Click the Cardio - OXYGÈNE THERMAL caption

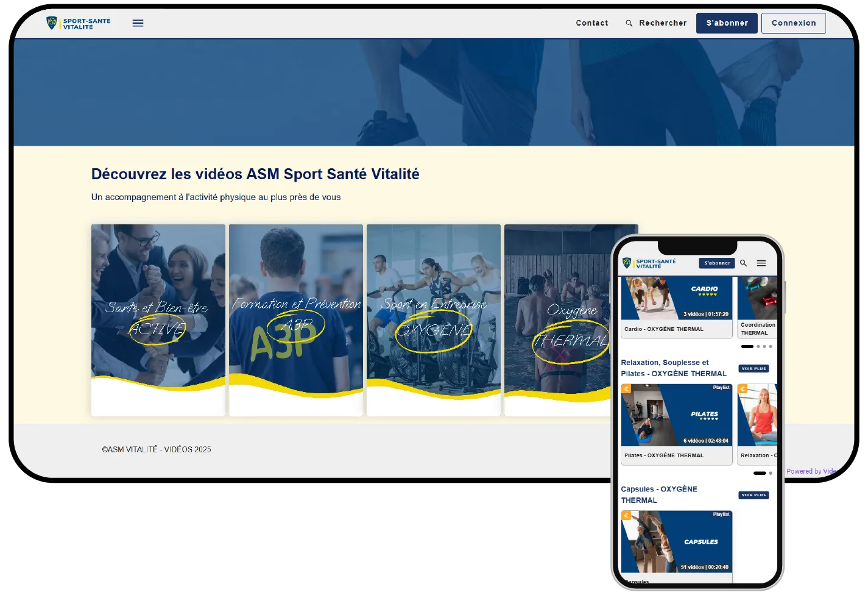664,329
